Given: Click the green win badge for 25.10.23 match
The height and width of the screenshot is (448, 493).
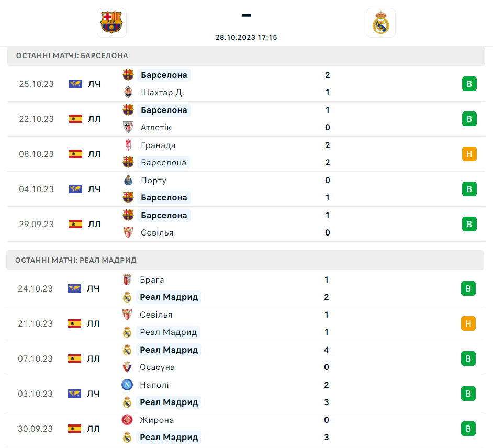Looking at the screenshot, I should 469,84.
